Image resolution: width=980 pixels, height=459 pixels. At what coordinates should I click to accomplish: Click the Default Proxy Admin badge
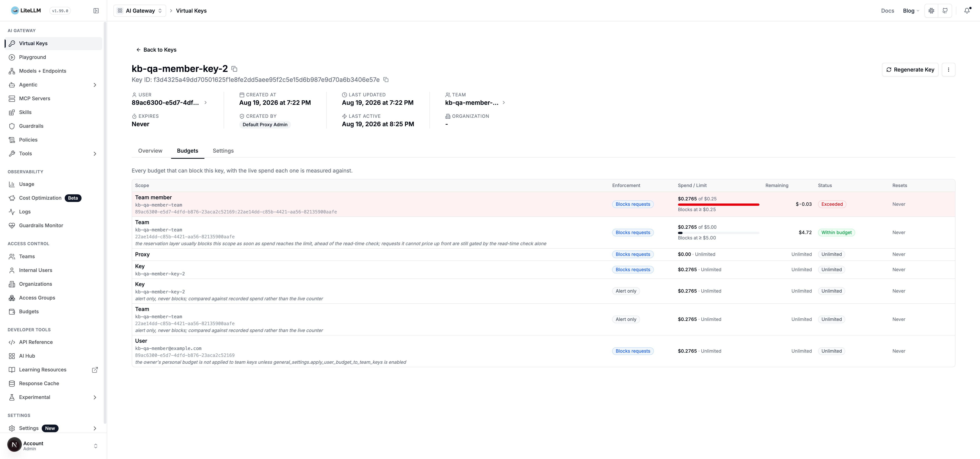point(265,125)
